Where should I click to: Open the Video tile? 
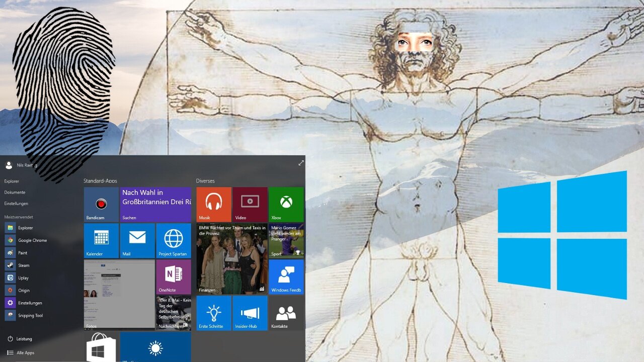250,204
